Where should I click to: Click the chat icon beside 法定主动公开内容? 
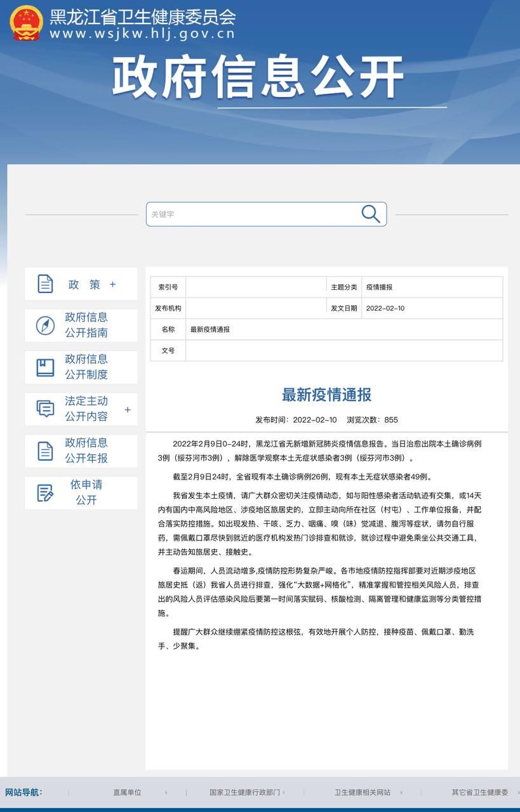pyautogui.click(x=45, y=409)
